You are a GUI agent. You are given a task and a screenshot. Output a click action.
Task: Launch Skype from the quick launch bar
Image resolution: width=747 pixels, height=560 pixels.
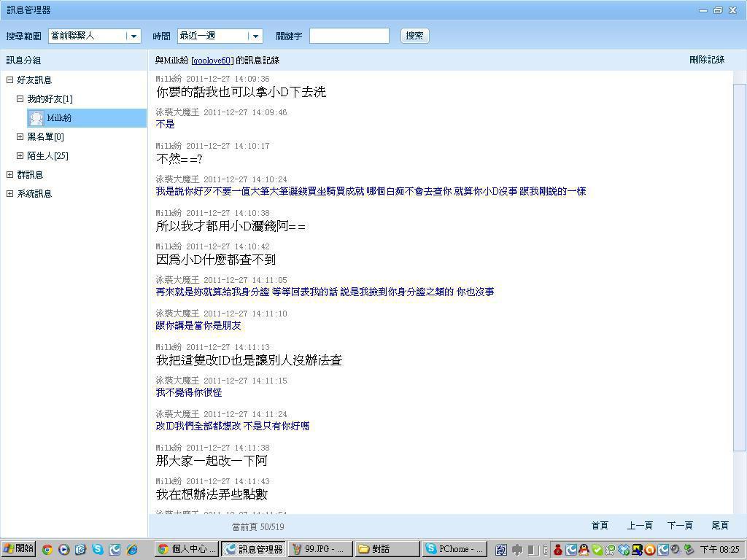[x=98, y=550]
